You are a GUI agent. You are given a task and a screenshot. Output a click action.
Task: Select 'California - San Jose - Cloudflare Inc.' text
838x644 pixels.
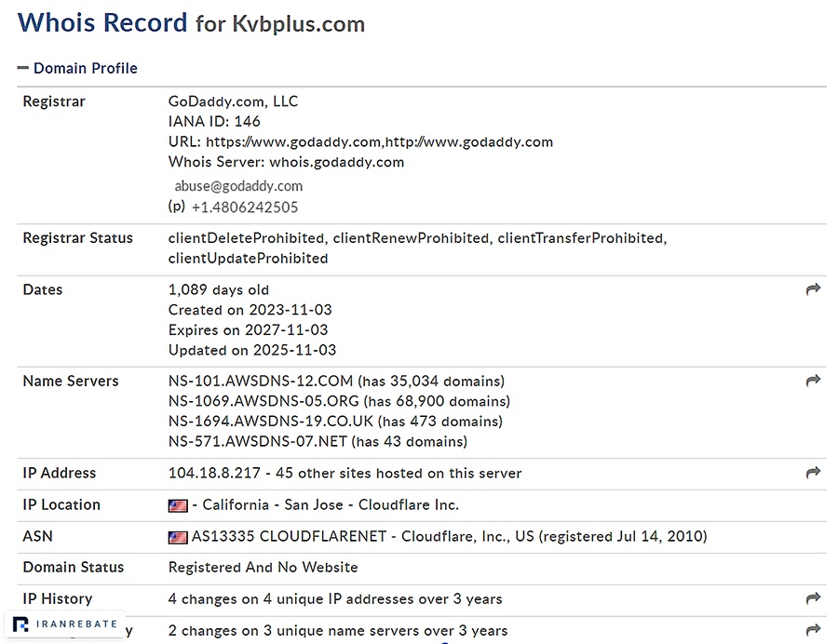(331, 505)
